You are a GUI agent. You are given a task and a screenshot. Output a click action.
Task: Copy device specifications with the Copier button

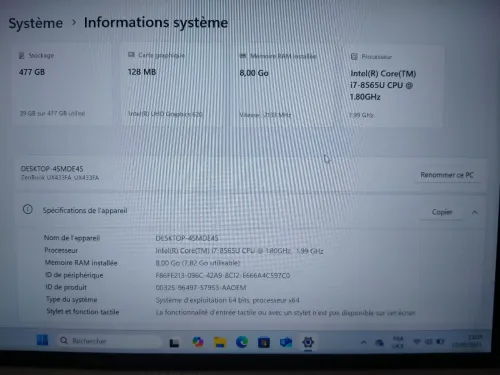click(x=442, y=212)
